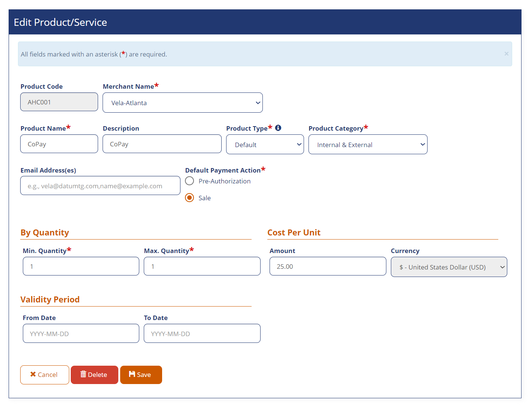Image resolution: width=532 pixels, height=405 pixels.
Task: Open the Product Category dropdown
Action: (x=368, y=144)
